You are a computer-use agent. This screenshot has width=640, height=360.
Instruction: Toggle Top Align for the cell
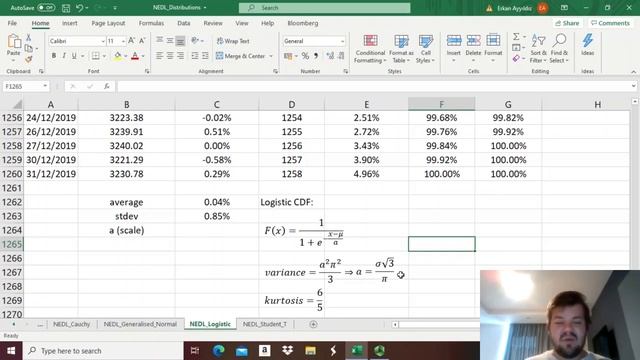click(x=159, y=40)
